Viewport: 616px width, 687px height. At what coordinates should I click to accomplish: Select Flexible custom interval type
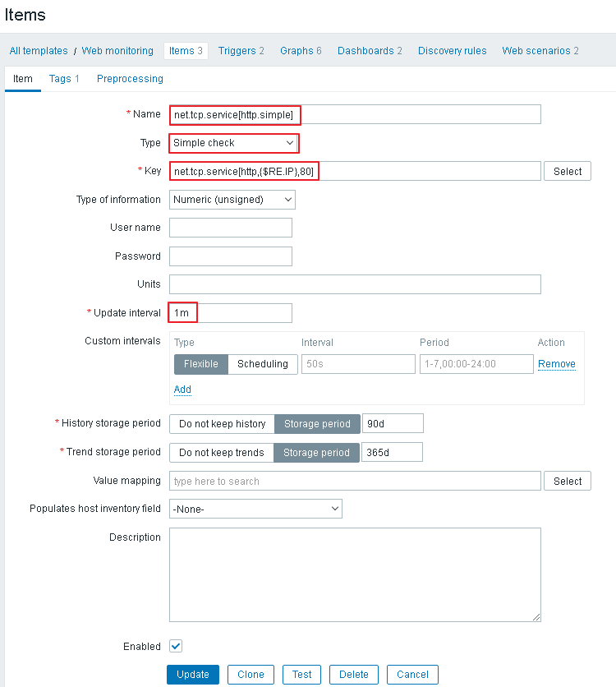click(201, 364)
